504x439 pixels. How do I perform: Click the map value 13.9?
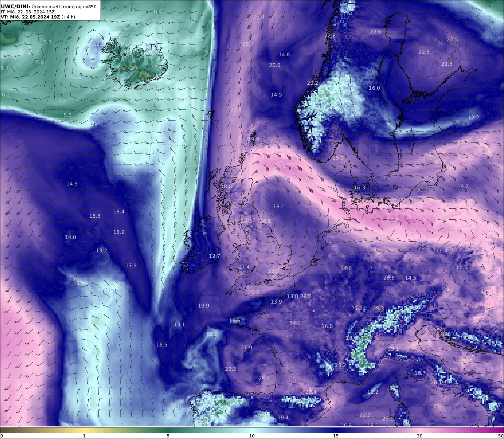coord(276,302)
